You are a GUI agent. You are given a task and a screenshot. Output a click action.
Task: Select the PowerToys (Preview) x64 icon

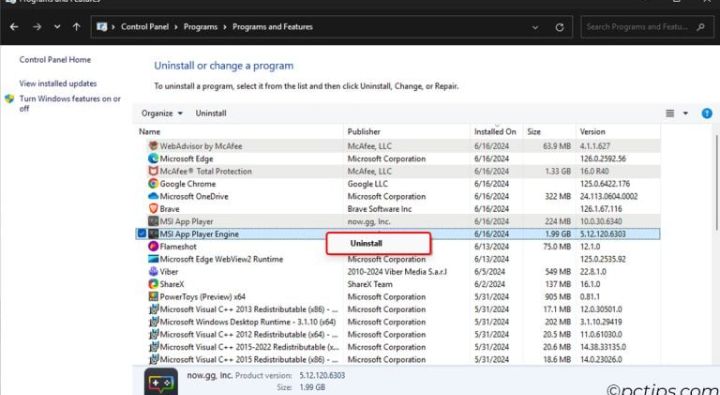tap(153, 297)
